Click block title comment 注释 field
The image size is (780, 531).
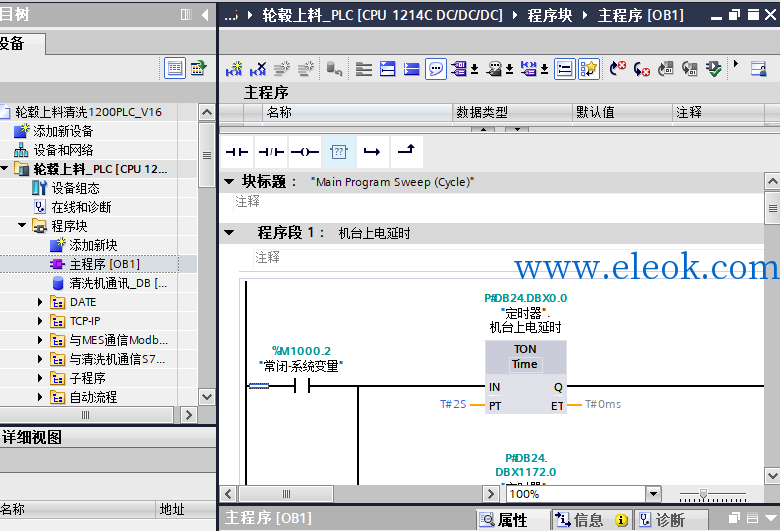(x=497, y=202)
